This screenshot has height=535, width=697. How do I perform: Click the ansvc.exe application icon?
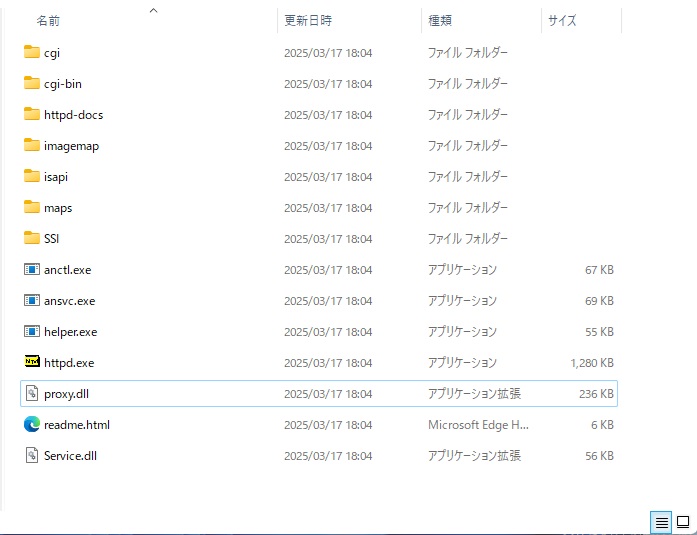(x=32, y=300)
